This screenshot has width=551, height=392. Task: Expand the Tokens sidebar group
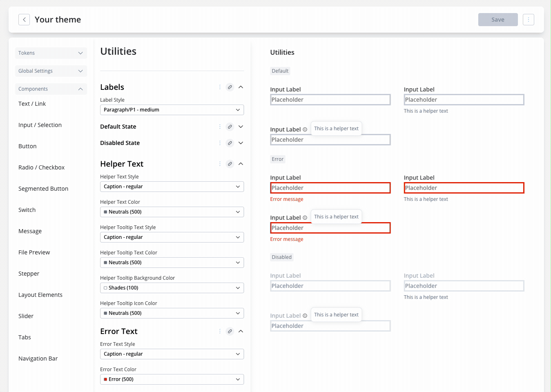coord(51,53)
